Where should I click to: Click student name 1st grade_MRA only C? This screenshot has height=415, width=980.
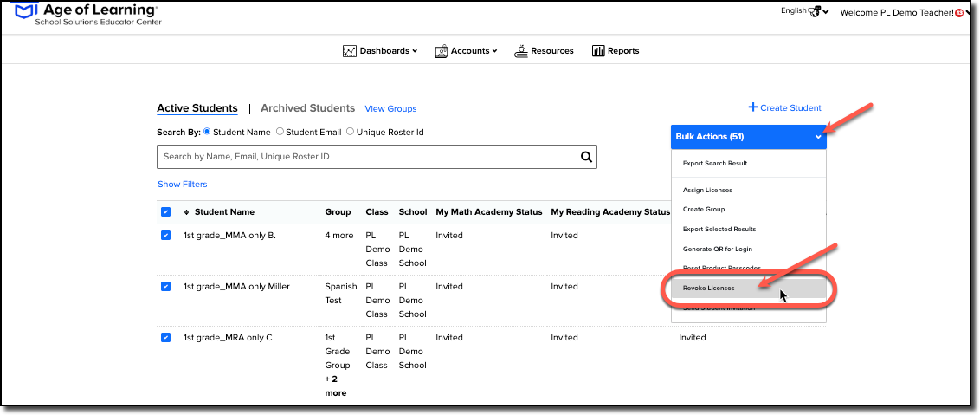pos(228,338)
